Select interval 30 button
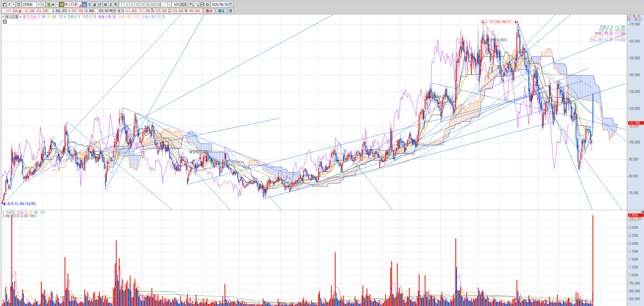This screenshot has width=644, height=306. (x=148, y=5)
